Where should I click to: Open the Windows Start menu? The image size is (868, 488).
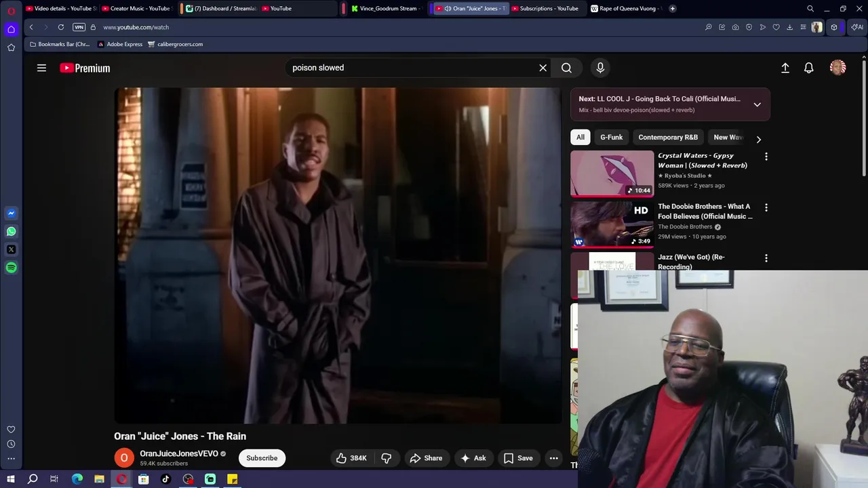tap(11, 479)
